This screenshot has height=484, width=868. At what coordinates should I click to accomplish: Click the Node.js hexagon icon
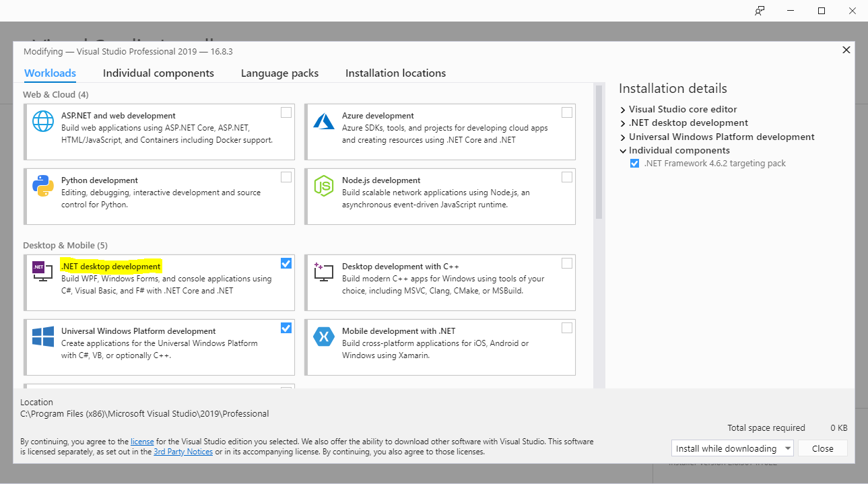tap(324, 186)
